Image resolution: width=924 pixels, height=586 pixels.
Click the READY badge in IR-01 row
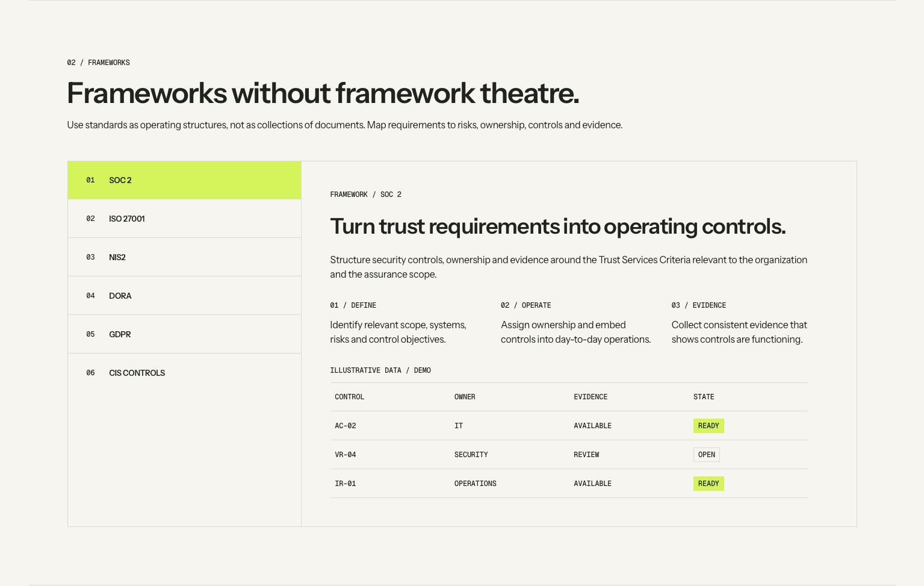[709, 484]
